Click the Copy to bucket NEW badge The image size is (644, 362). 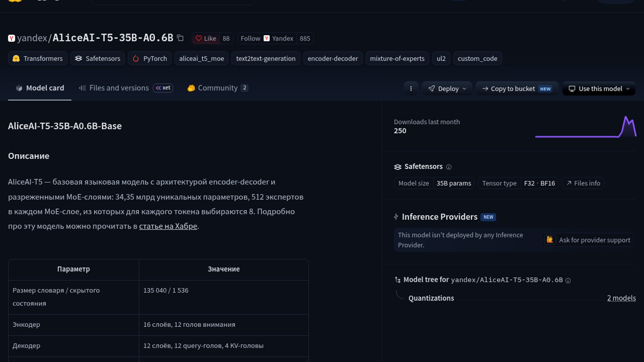click(x=545, y=89)
